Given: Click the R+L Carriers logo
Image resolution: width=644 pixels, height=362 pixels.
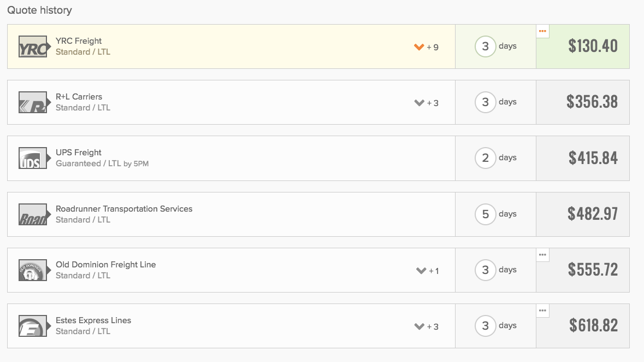Looking at the screenshot, I should [34, 102].
